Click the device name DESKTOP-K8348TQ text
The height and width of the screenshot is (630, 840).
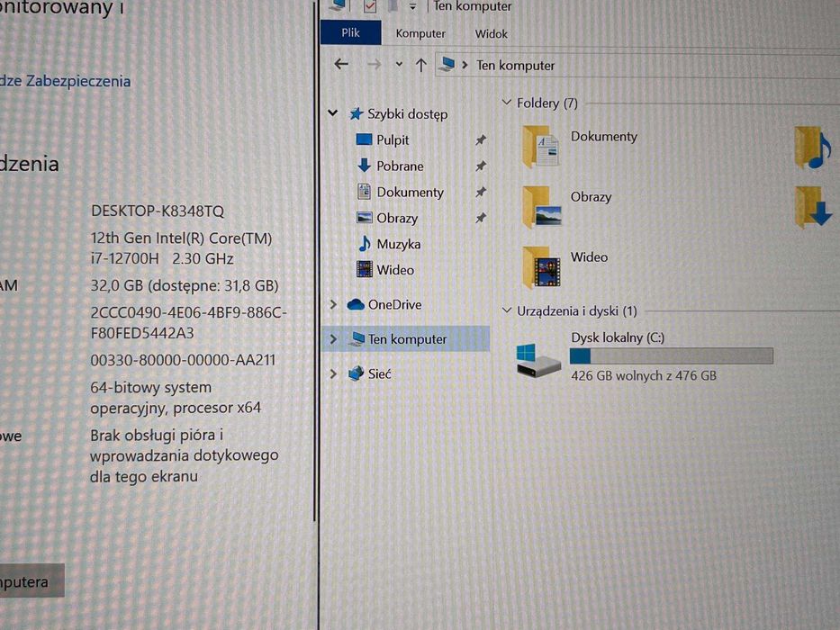[x=158, y=211]
